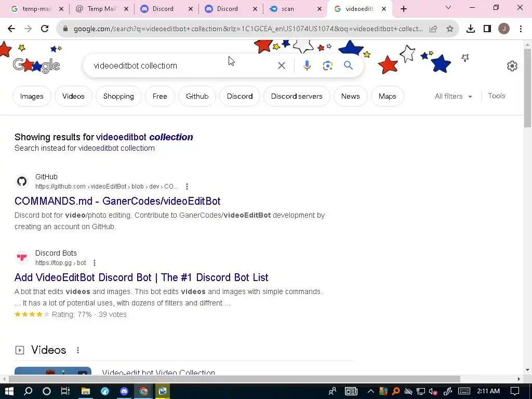Bookmark this page with the star icon
The height and width of the screenshot is (399, 532).
coord(449,29)
